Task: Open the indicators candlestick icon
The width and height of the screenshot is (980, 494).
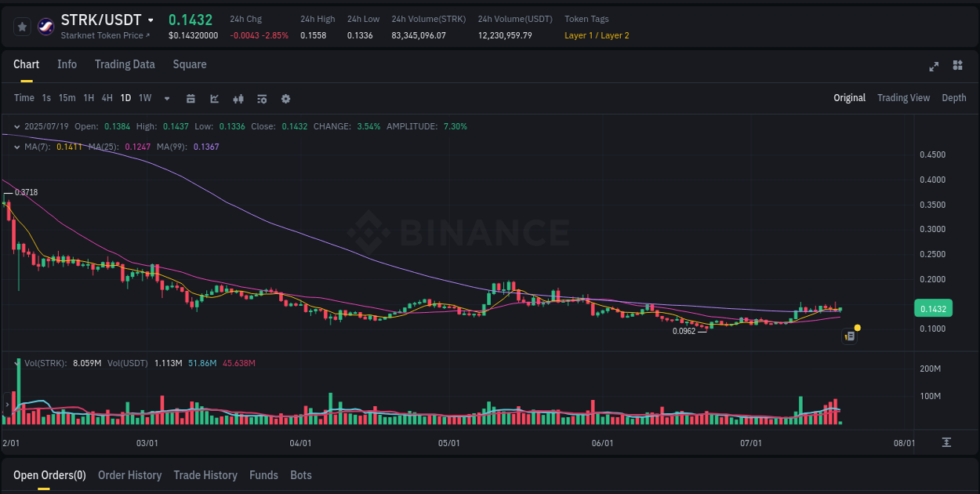Action: point(238,99)
